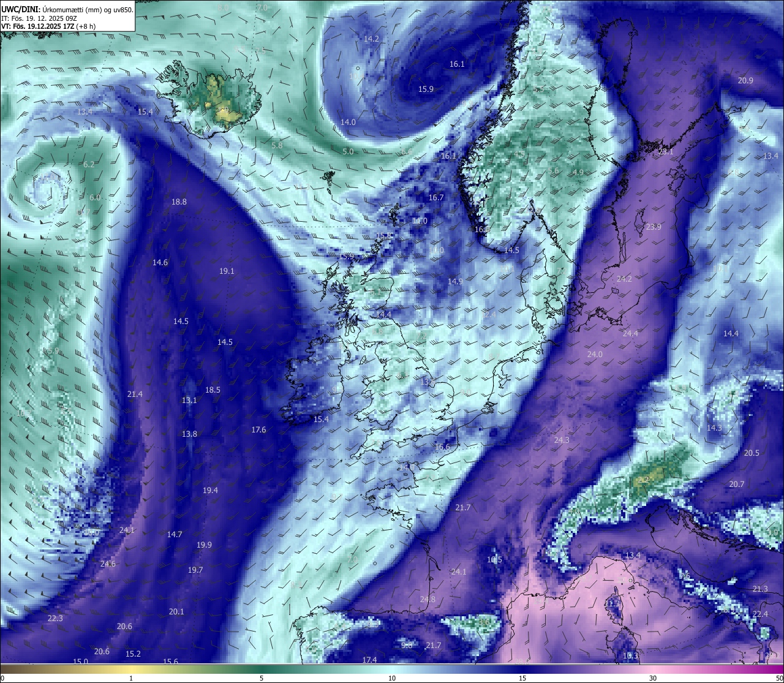Click the map value 5.8
This screenshot has width=784, height=683.
(x=277, y=145)
